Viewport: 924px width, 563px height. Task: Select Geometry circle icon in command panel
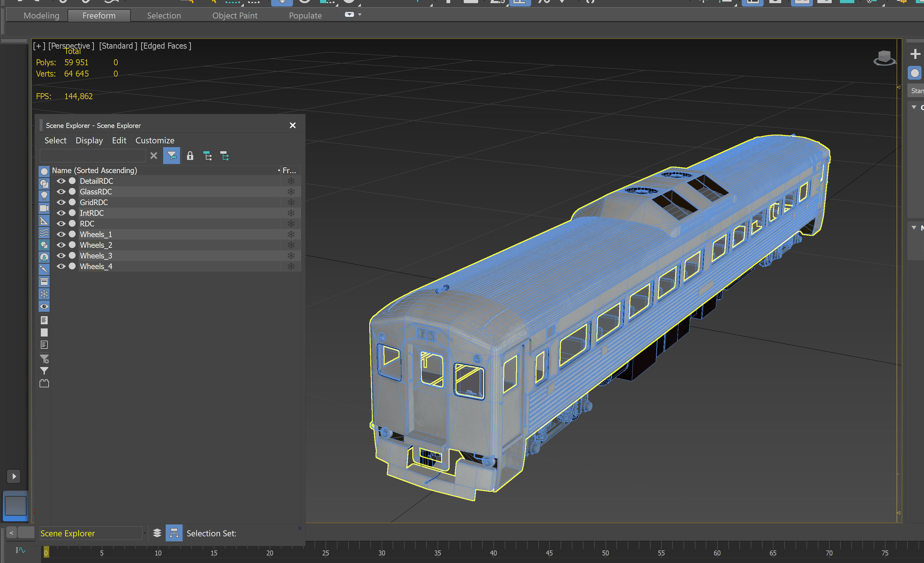(x=915, y=73)
